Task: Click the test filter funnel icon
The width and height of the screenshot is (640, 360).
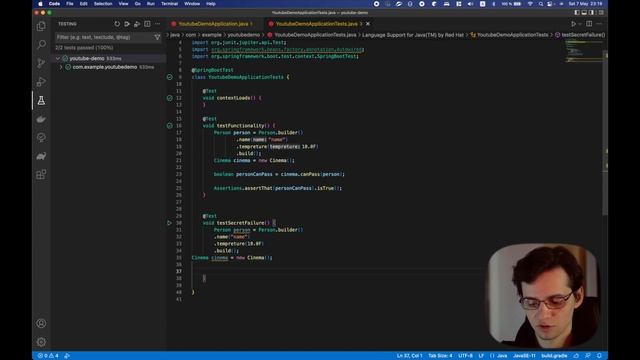Action: (x=157, y=37)
